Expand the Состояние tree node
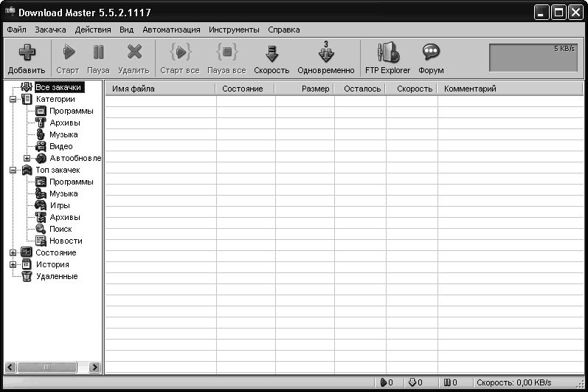Screen dimensions: 588x392 click(13, 252)
